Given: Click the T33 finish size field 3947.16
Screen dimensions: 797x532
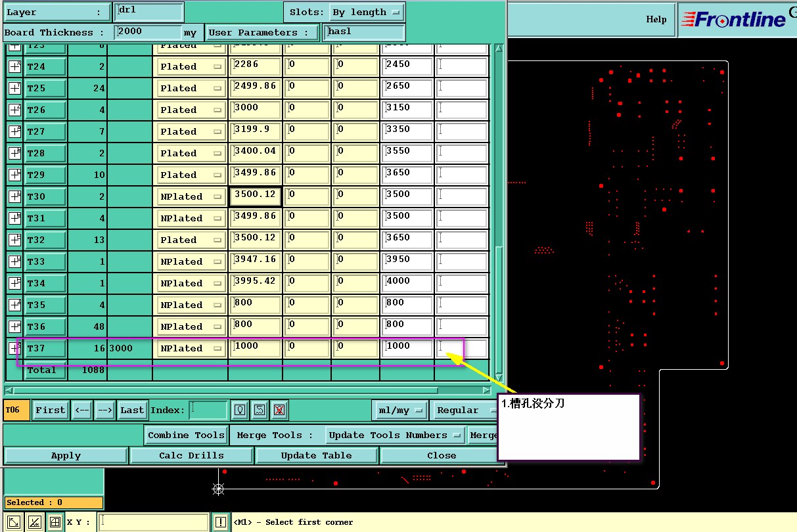Looking at the screenshot, I should point(256,261).
